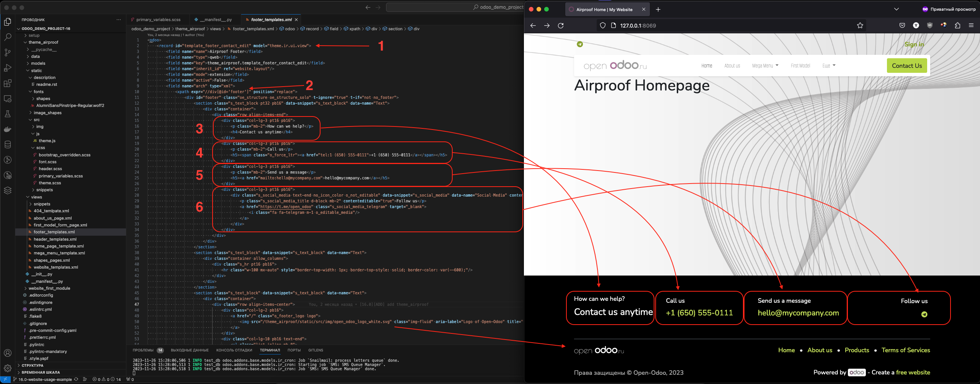Open header_templates.xml in explorer
Image resolution: width=980 pixels, height=384 pixels.
click(55, 239)
